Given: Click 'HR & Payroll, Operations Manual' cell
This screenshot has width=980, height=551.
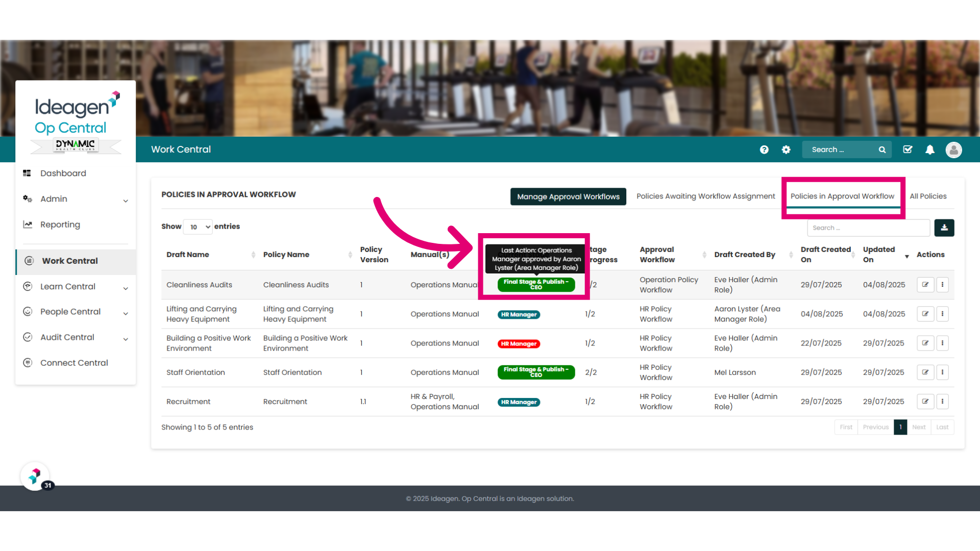Looking at the screenshot, I should click(x=445, y=402).
